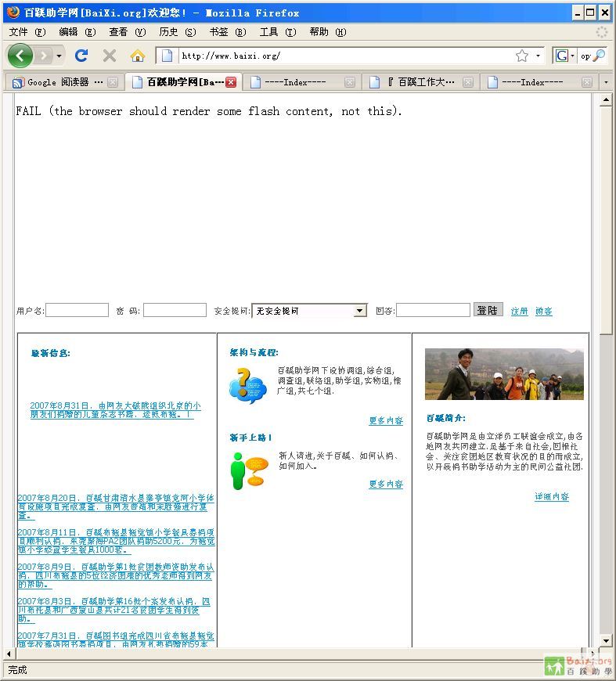This screenshot has width=616, height=681.
Task: Expand the back/forward history dropdown arrow
Action: 59,56
